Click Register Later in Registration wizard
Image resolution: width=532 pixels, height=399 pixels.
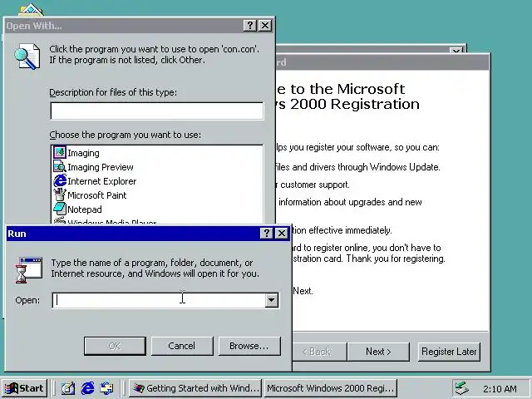click(449, 352)
